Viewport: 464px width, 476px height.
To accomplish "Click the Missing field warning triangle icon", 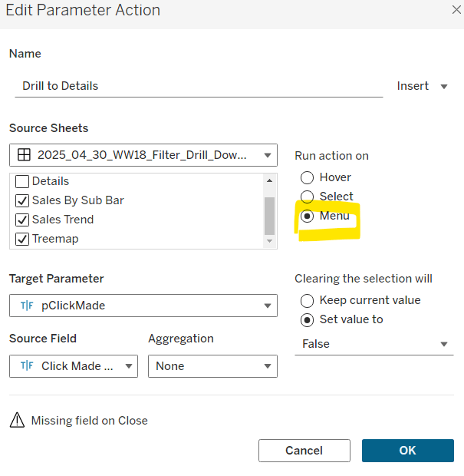I will [x=17, y=421].
